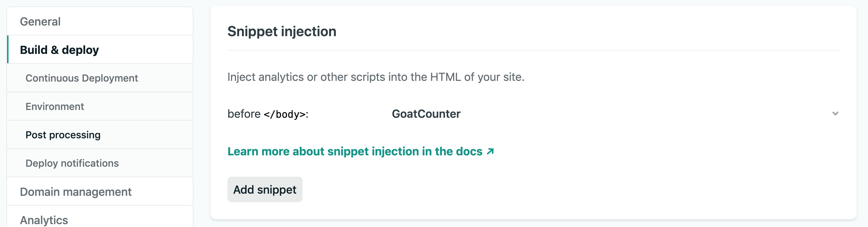Open Domain management section
This screenshot has width=868, height=227.
76,192
